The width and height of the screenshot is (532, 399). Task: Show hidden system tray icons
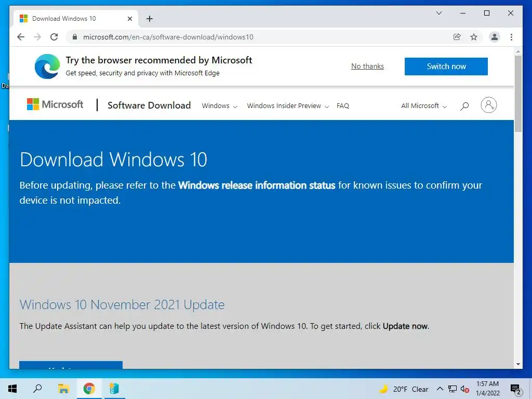(440, 389)
